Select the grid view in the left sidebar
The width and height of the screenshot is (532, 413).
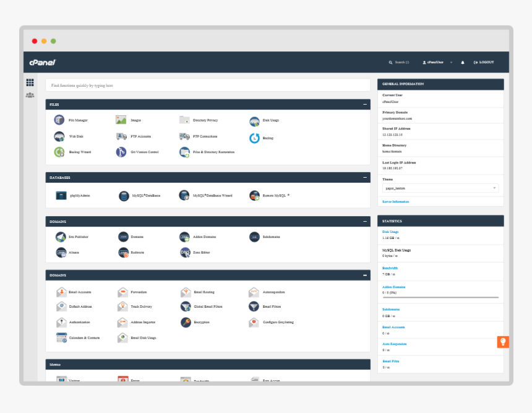tap(29, 81)
